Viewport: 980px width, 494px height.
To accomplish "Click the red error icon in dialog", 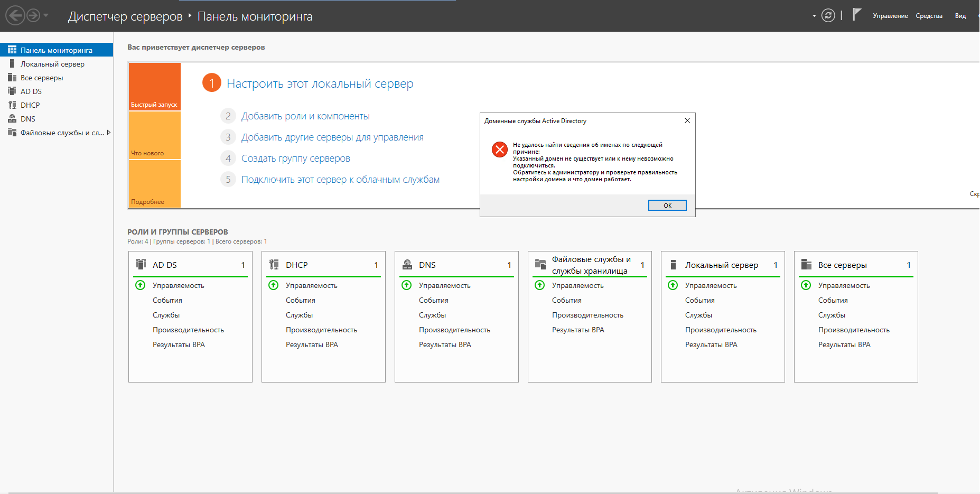I will (500, 150).
